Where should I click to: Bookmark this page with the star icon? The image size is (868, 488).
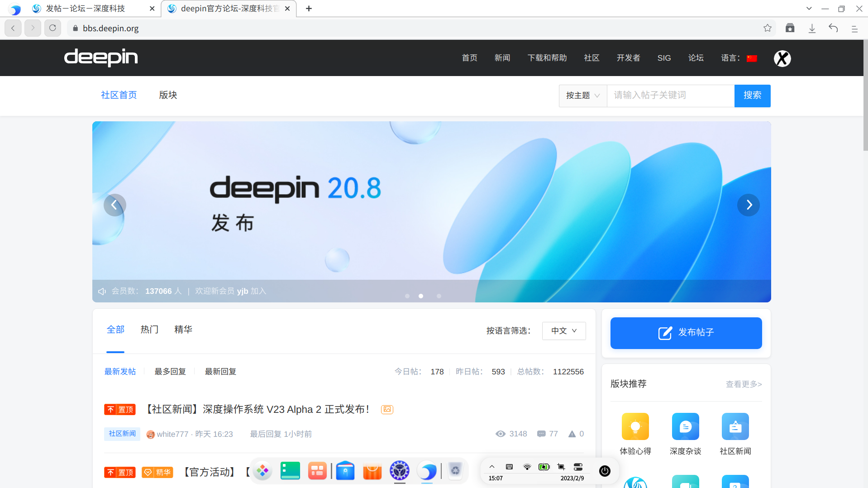pyautogui.click(x=768, y=28)
